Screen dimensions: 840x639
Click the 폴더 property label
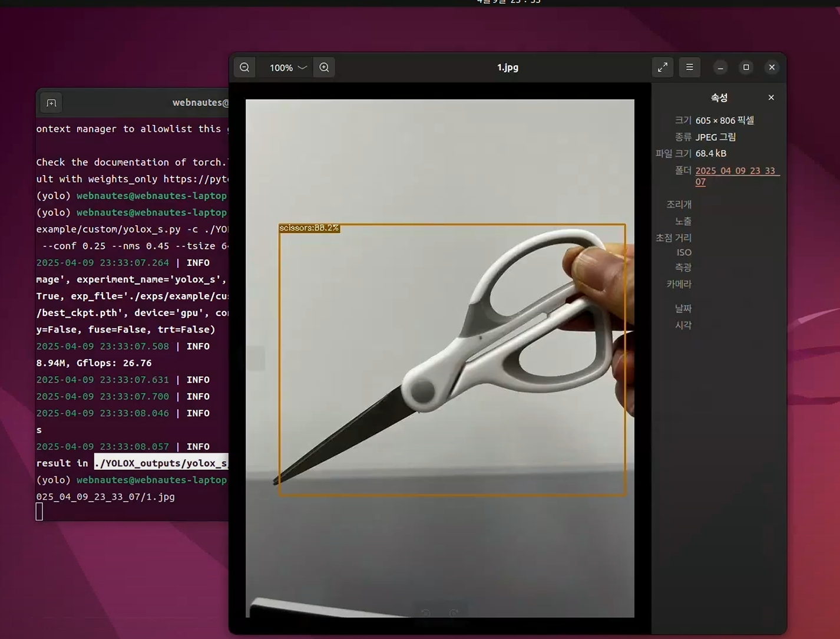point(683,170)
